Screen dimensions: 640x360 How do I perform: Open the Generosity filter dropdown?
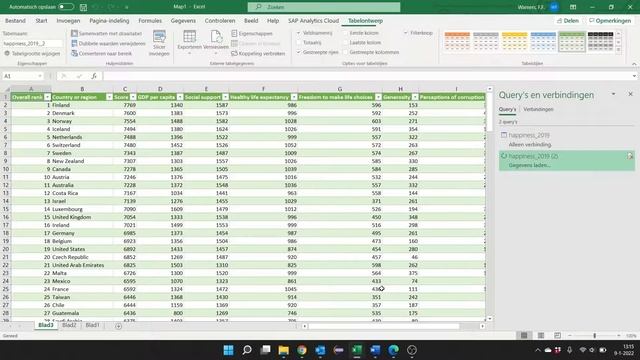point(415,97)
